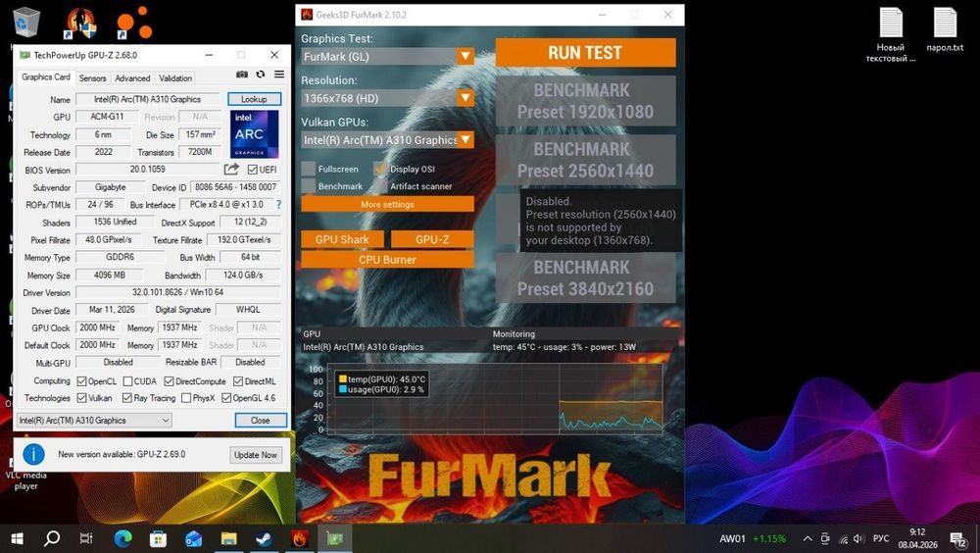Click the volume speaker tray icon
This screenshot has height=553, width=980.
(x=858, y=538)
